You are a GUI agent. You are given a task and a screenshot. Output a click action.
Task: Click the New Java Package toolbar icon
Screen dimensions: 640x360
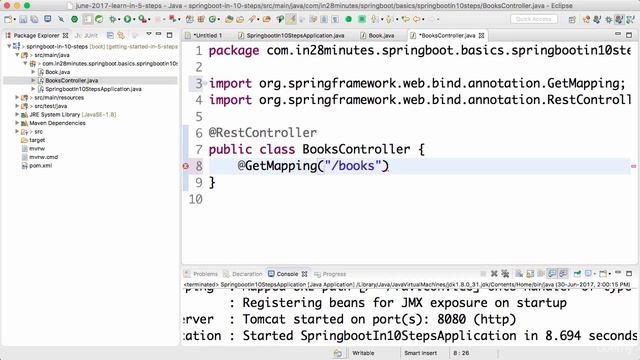click(x=201, y=19)
